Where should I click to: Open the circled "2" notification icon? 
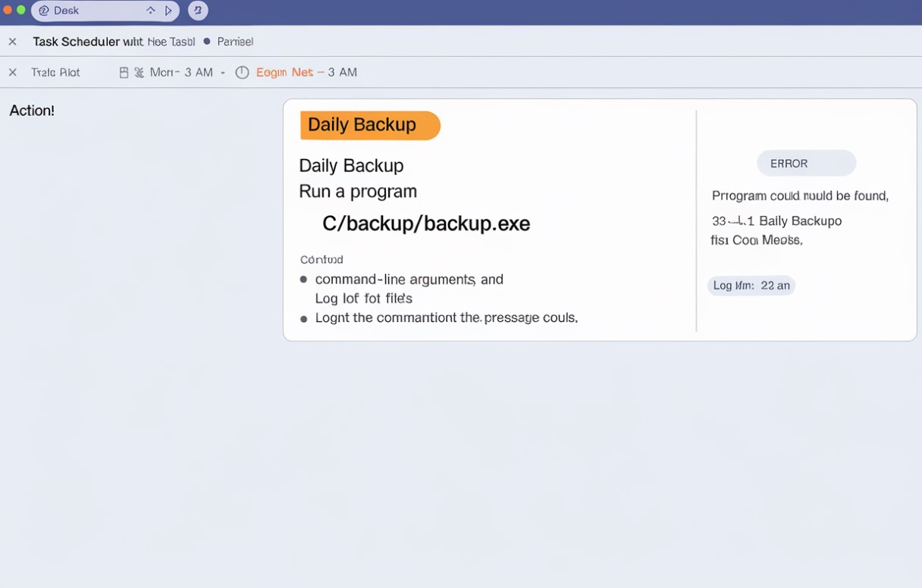point(197,11)
